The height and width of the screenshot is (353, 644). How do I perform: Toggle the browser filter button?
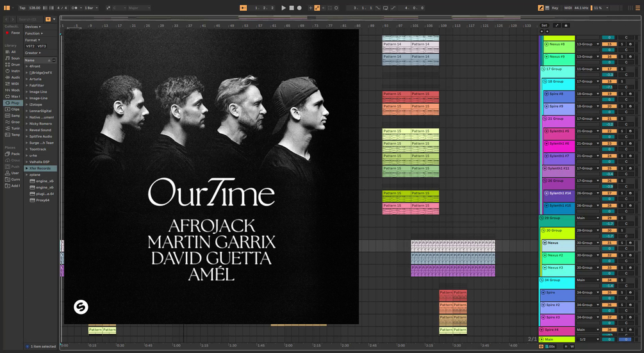coord(48,19)
